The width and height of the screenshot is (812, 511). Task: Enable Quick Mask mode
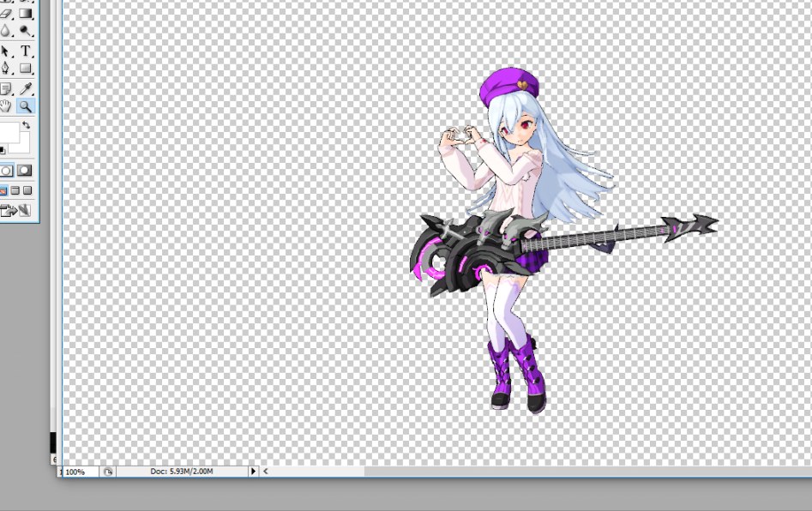[25, 171]
